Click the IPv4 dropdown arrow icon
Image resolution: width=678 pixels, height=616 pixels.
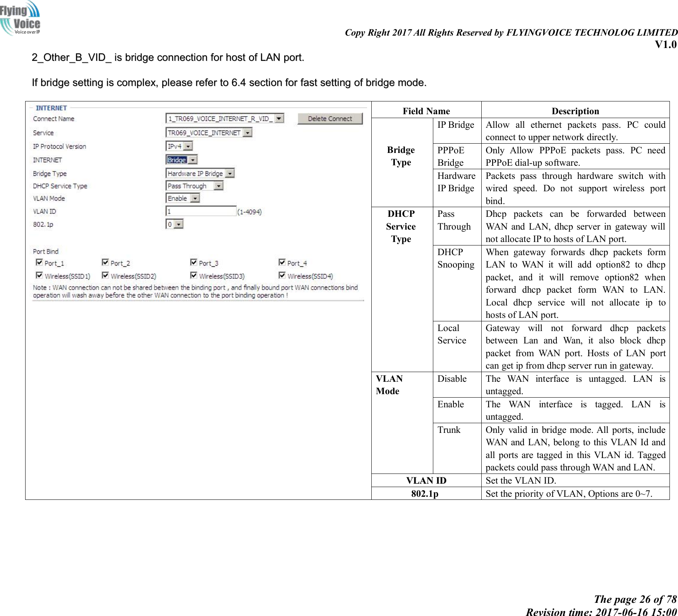(x=189, y=146)
